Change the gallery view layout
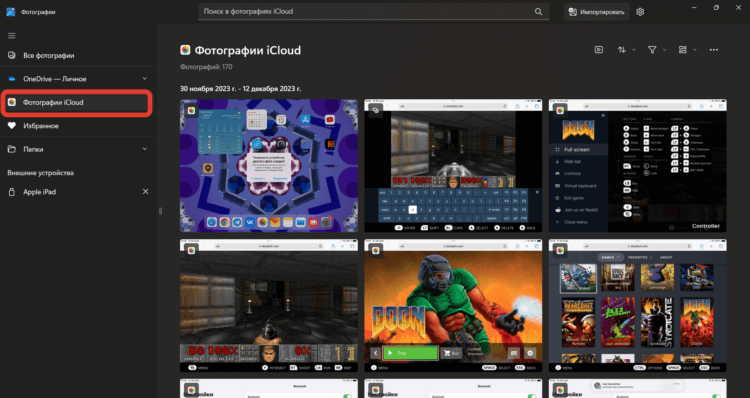Image resolution: width=750 pixels, height=398 pixels. click(x=683, y=50)
